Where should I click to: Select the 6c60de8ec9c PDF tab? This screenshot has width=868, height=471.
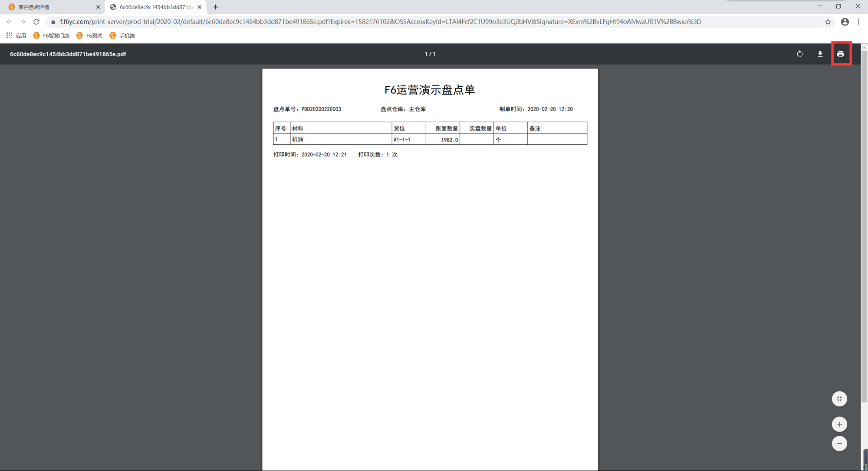point(155,7)
